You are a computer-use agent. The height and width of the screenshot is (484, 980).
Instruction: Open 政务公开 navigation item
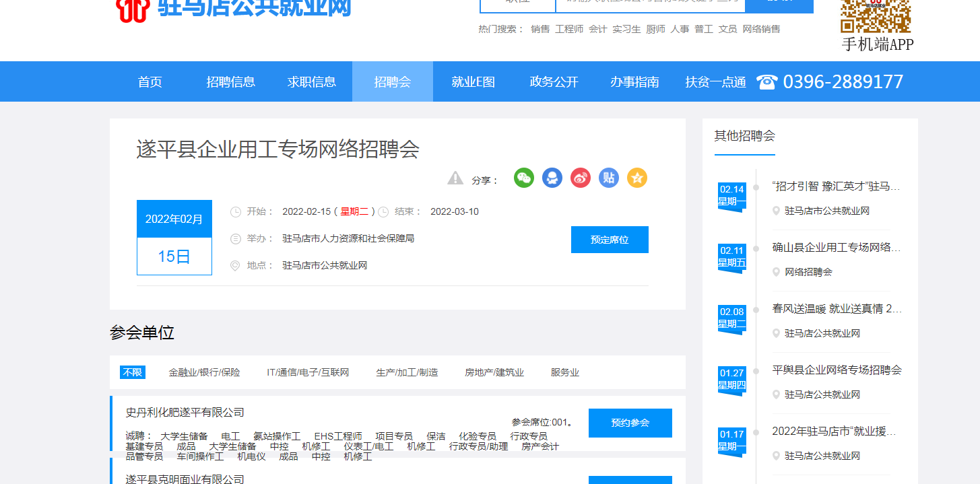pos(554,81)
